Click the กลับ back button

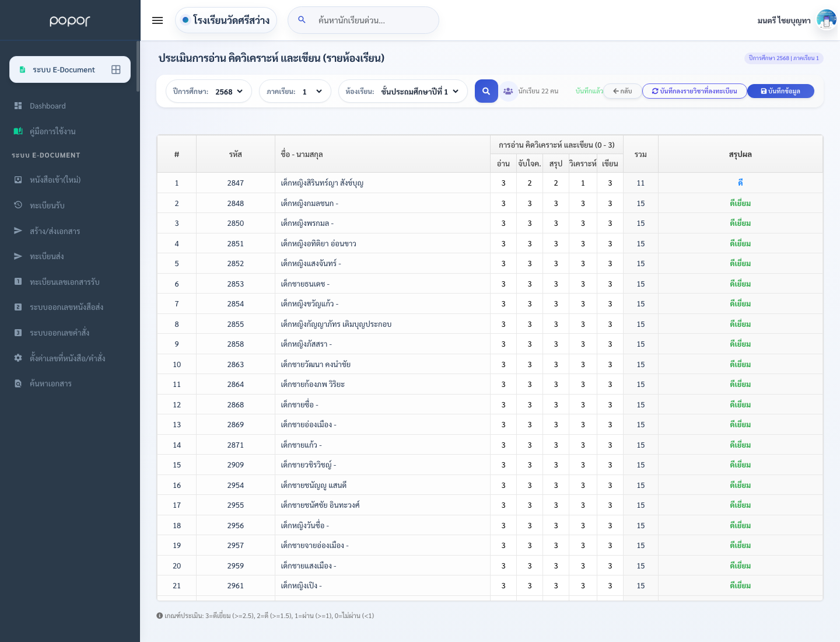(622, 91)
